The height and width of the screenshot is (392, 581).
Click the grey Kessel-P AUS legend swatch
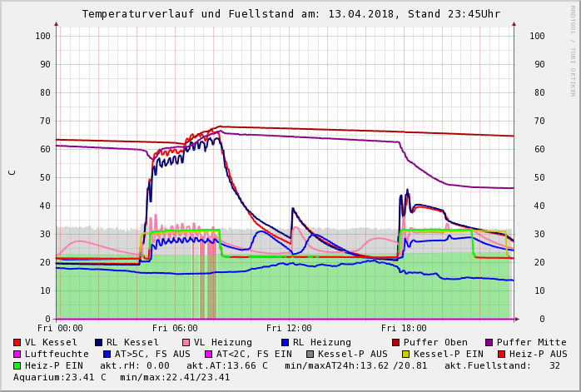[310, 355]
